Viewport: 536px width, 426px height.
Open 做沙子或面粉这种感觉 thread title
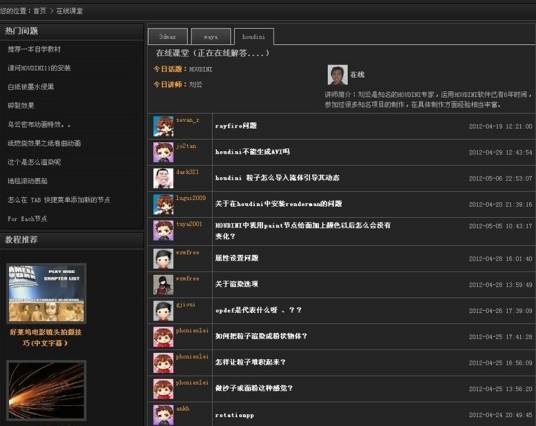click(x=254, y=388)
